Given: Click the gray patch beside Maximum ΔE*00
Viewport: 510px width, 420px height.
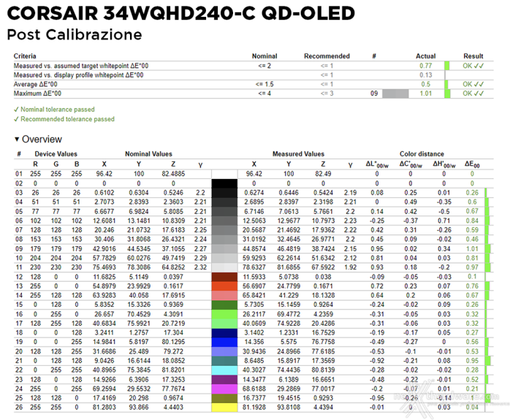Looking at the screenshot, I should pyautogui.click(x=395, y=93).
